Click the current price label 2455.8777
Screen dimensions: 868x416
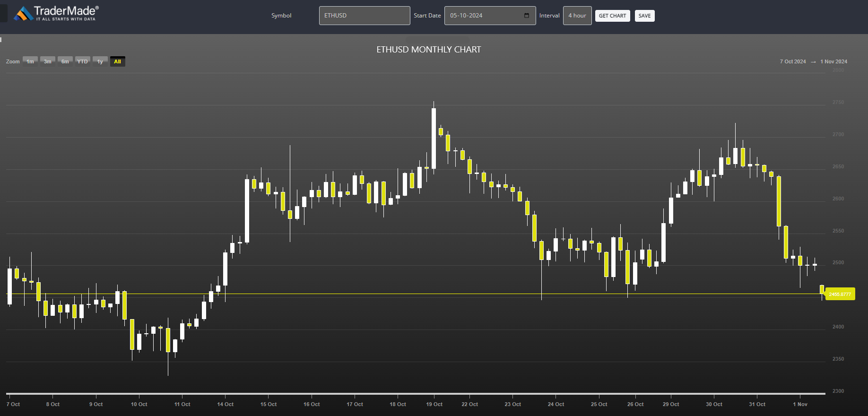[840, 294]
